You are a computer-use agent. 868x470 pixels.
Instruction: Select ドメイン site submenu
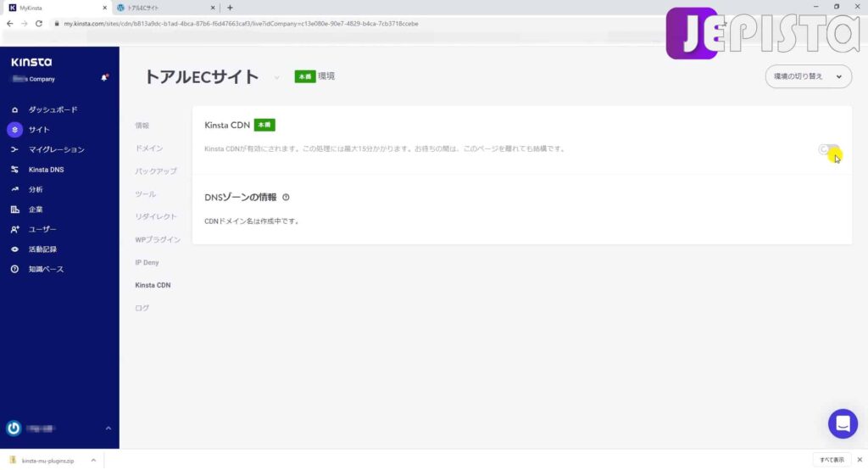point(149,148)
